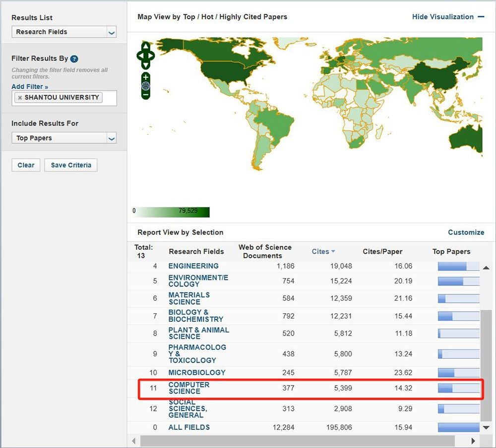This screenshot has width=496, height=448.
Task: Click Top Papers bar for ENGINEERING row
Action: pyautogui.click(x=458, y=266)
